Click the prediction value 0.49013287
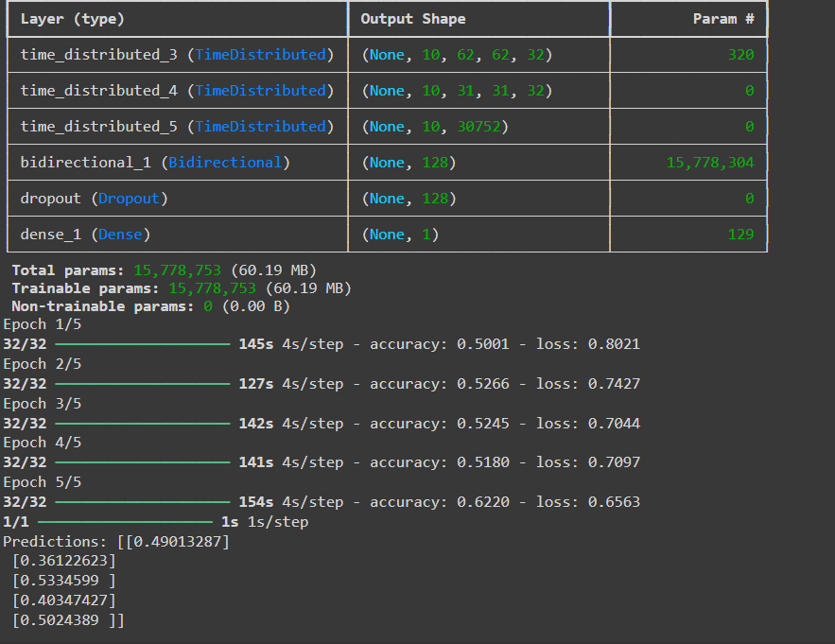This screenshot has width=835, height=644. 175,542
